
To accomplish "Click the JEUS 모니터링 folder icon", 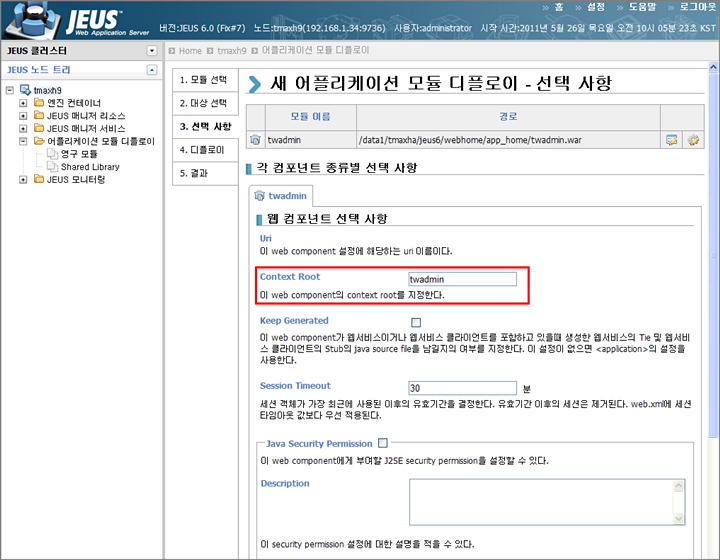I will click(x=39, y=179).
